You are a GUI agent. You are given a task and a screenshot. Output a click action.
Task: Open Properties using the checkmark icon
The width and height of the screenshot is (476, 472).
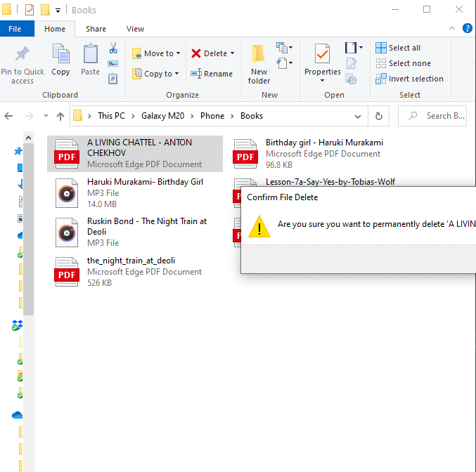322,53
